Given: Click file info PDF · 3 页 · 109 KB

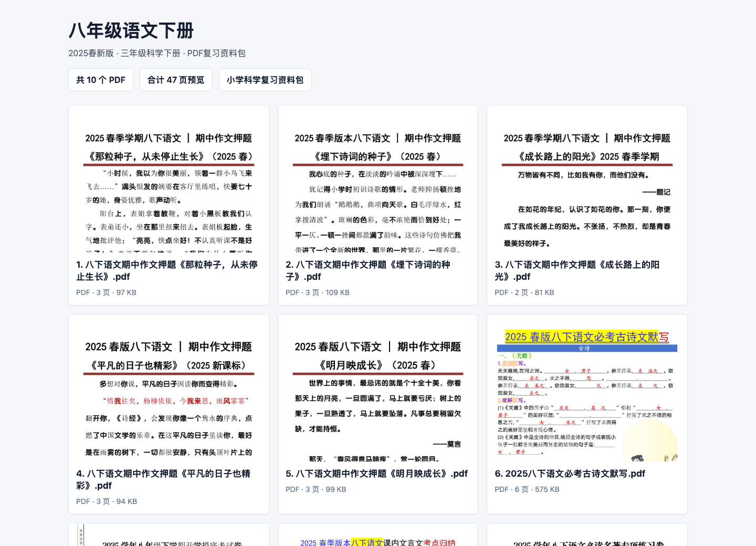Looking at the screenshot, I should pos(318,292).
